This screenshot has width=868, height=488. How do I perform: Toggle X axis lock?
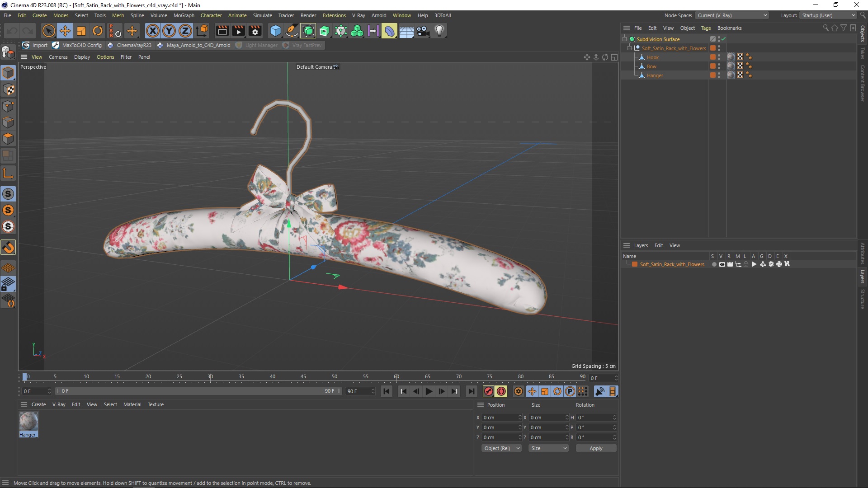[153, 31]
